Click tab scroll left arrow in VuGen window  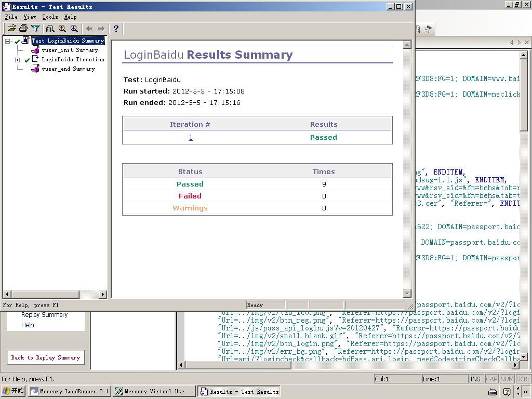[x=512, y=43]
